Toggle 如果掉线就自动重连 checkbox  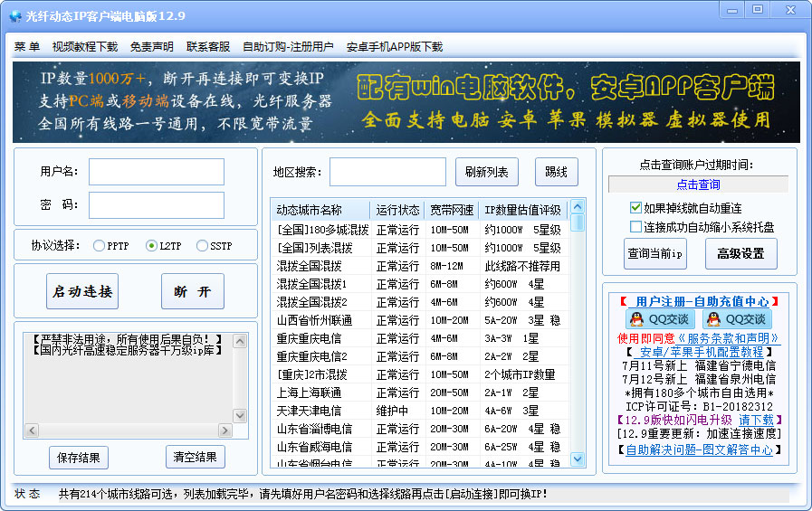[635, 208]
